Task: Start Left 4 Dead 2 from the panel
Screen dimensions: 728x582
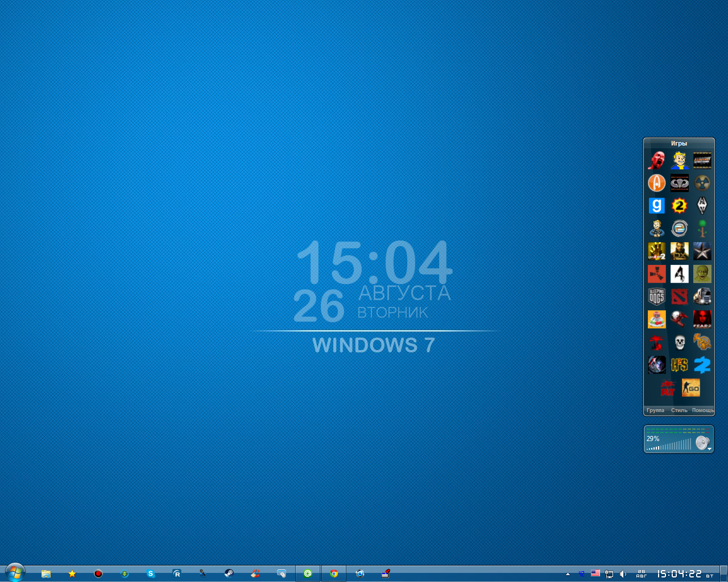Action: coord(656,251)
